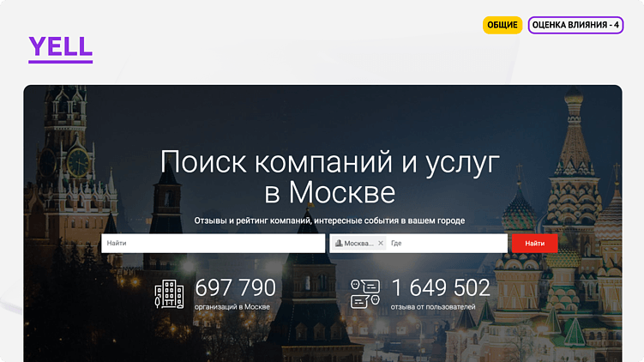Click the ОЦЕНКА ВЛИЯНИЯ - 4 badge
Viewport: 644px width, 362px height.
(575, 25)
